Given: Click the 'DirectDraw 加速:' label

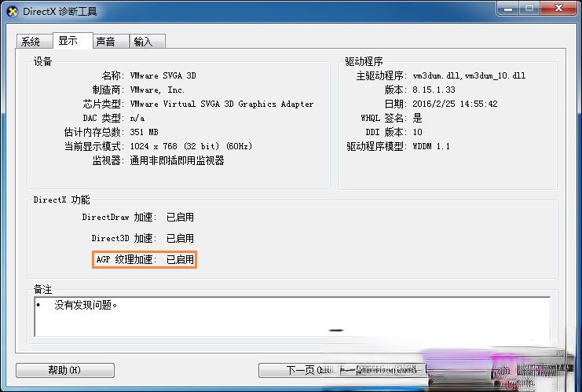Looking at the screenshot, I should pos(119,217).
